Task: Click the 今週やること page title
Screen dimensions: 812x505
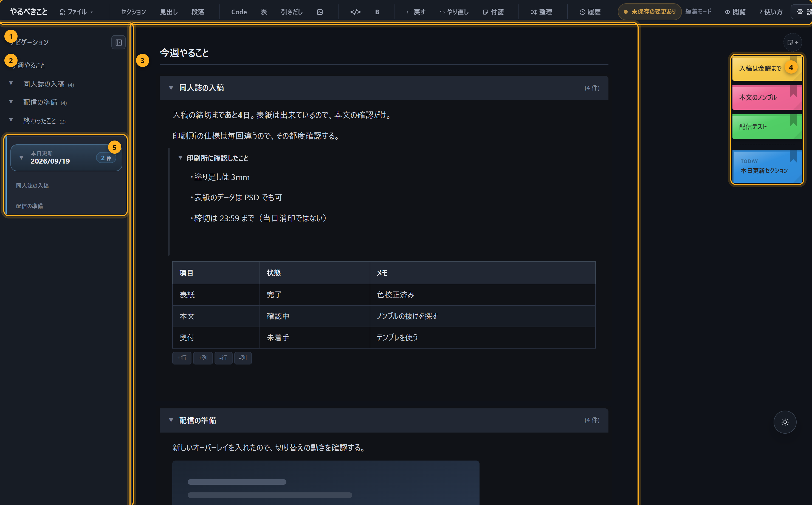Action: click(x=184, y=53)
